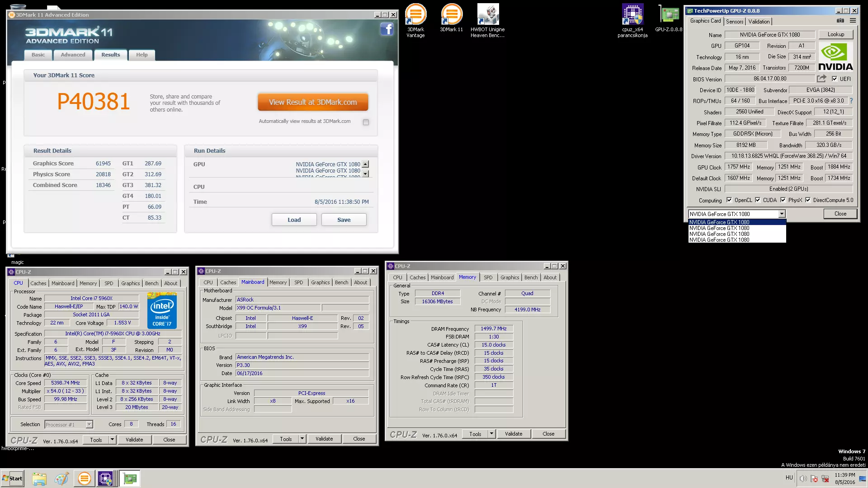The height and width of the screenshot is (488, 868).
Task: Click the Facebook icon in 3DMark 11
Action: point(387,29)
